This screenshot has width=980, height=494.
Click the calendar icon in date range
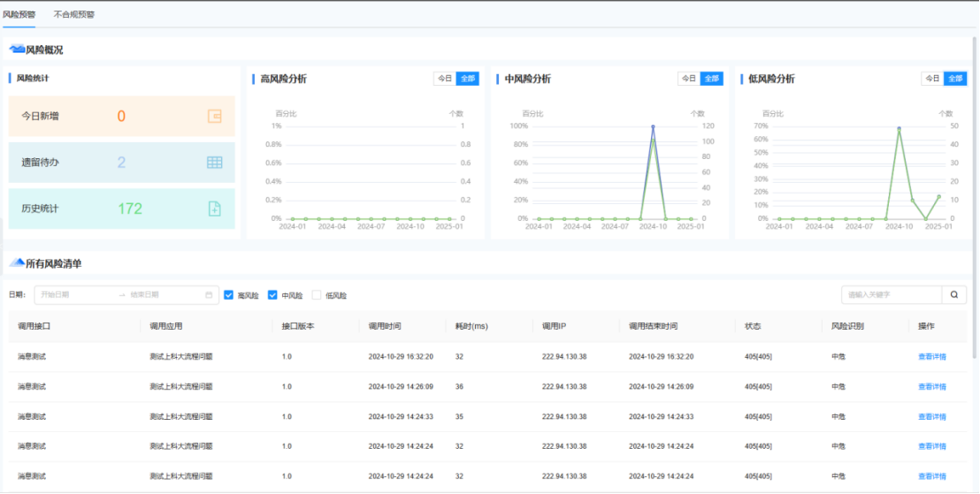209,295
